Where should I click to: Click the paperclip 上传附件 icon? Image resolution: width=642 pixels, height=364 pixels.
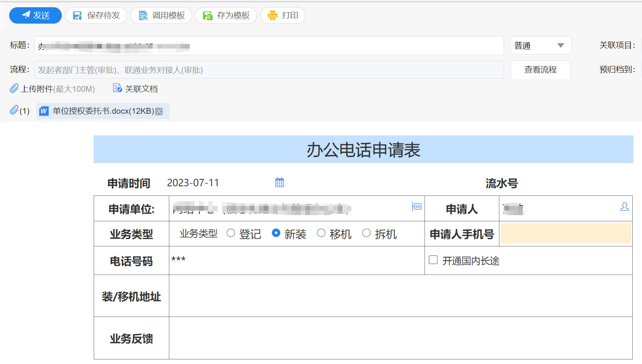14,88
